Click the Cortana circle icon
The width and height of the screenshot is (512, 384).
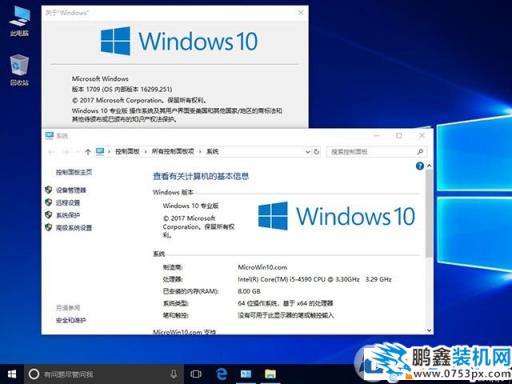click(x=34, y=374)
